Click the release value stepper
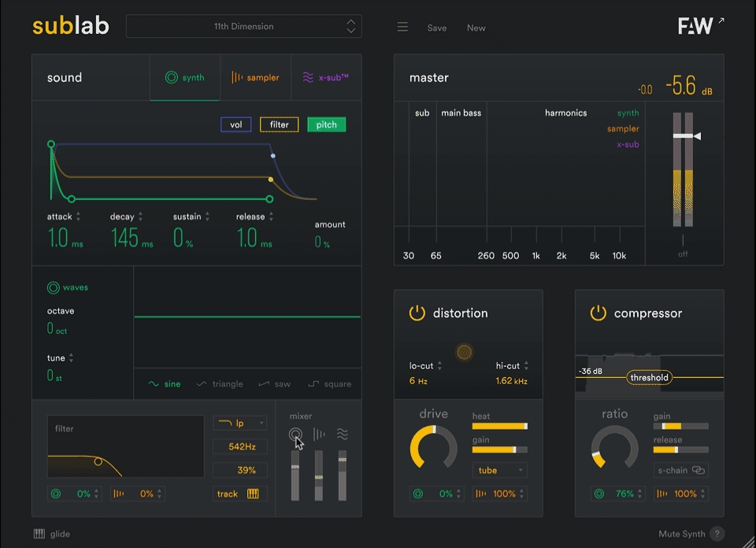The height and width of the screenshot is (548, 756). pyautogui.click(x=271, y=217)
